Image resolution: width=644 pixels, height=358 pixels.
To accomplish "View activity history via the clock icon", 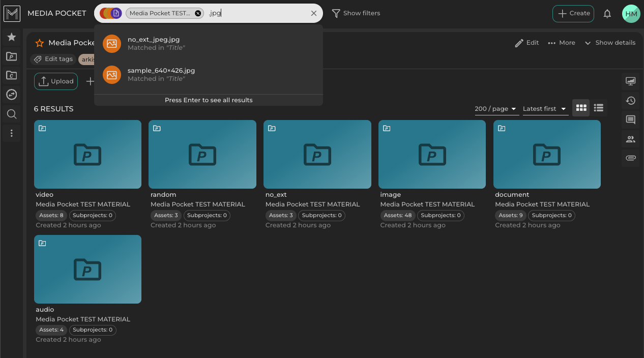I will 631,100.
